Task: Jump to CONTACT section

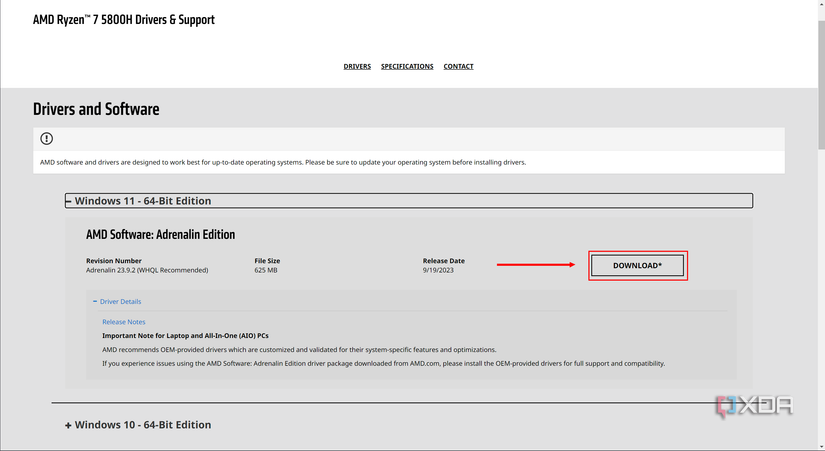Action: point(458,66)
